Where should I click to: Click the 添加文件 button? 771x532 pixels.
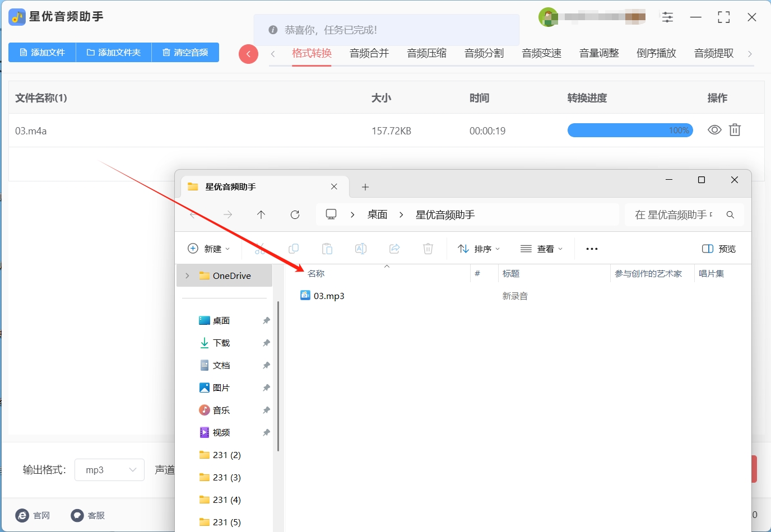pos(42,53)
